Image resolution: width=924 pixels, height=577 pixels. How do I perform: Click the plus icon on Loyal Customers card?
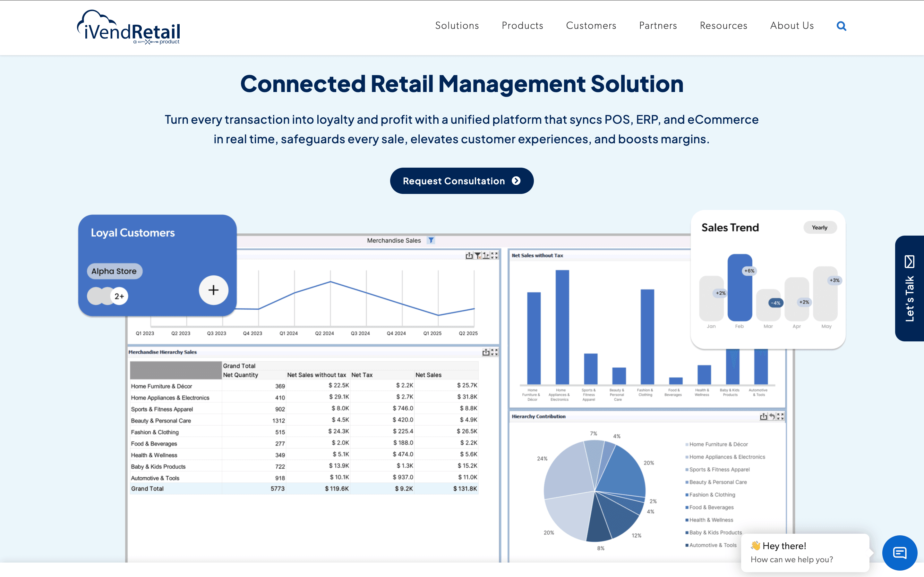tap(213, 290)
